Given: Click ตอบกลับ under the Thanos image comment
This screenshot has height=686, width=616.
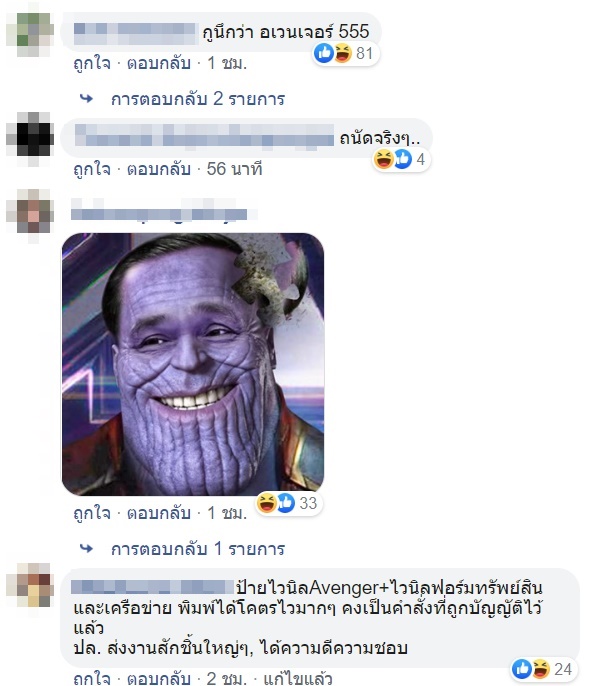Looking at the screenshot, I should click(159, 513).
